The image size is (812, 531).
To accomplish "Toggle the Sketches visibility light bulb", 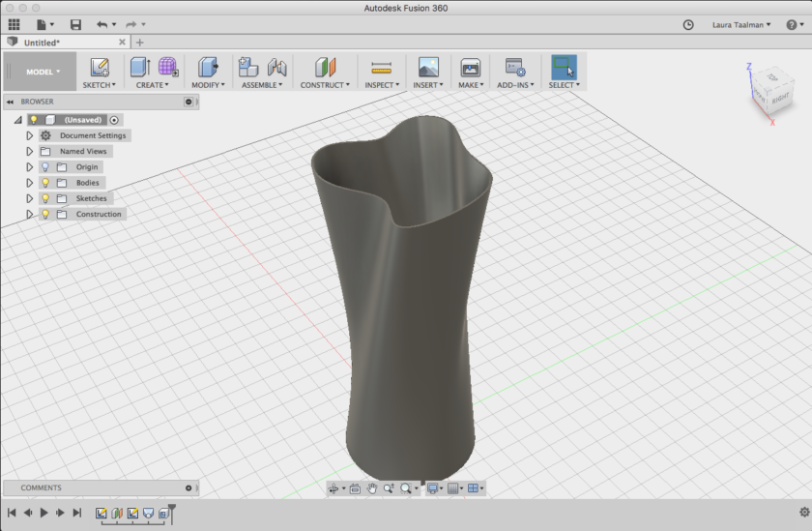I will (x=45, y=198).
